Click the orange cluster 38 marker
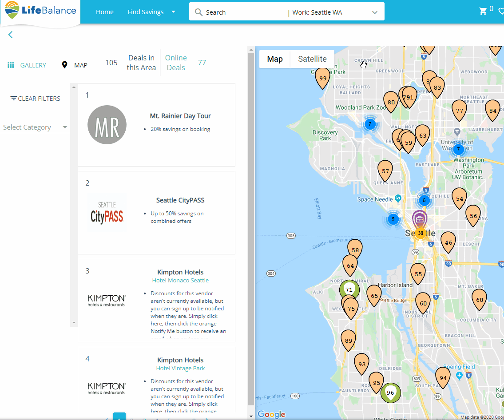 pos(421,233)
